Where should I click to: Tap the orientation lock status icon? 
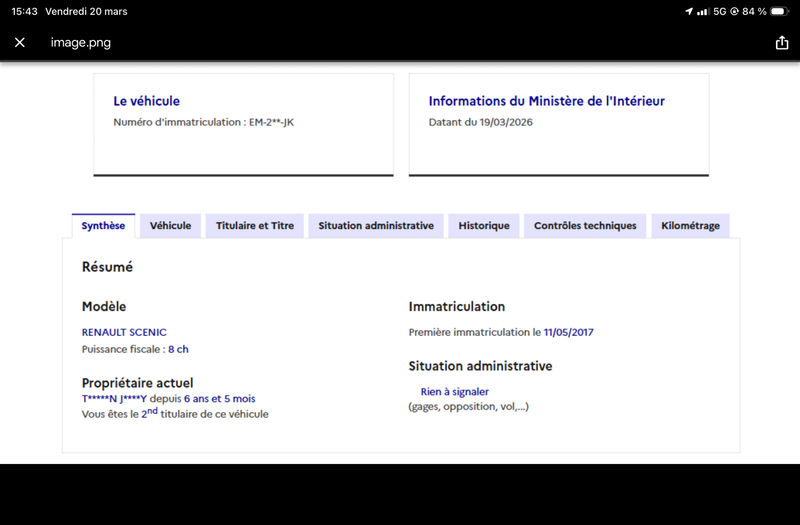pos(734,11)
